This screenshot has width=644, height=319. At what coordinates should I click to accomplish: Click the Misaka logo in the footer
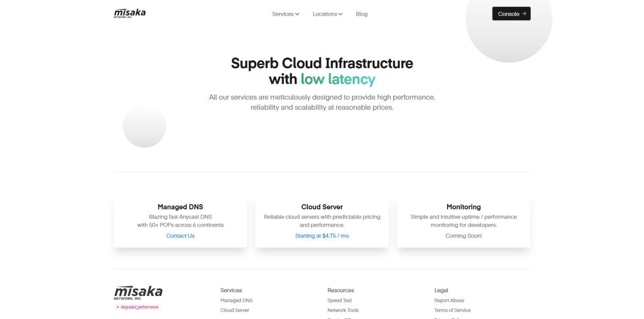click(x=138, y=292)
